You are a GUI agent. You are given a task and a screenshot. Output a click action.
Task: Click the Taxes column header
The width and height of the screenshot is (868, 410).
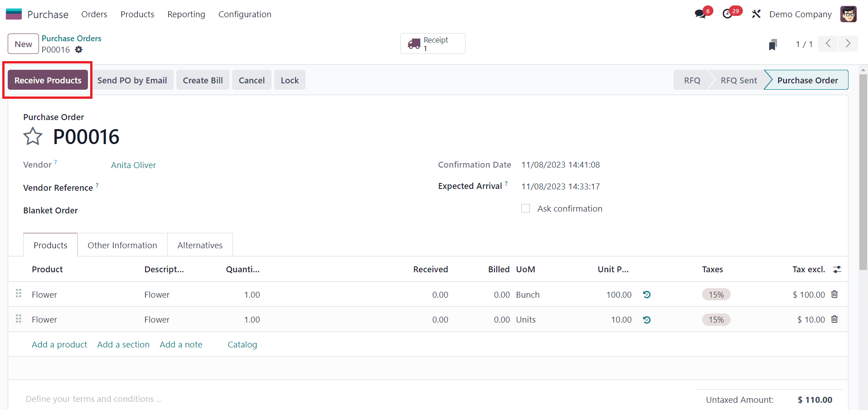tap(712, 269)
